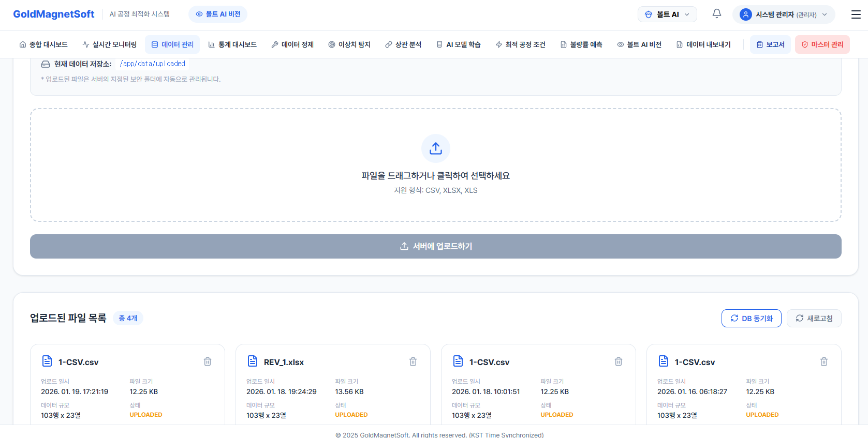Viewport: 868px width, 438px height.
Task: Select the 불량률 예측 tab
Action: pos(581,44)
